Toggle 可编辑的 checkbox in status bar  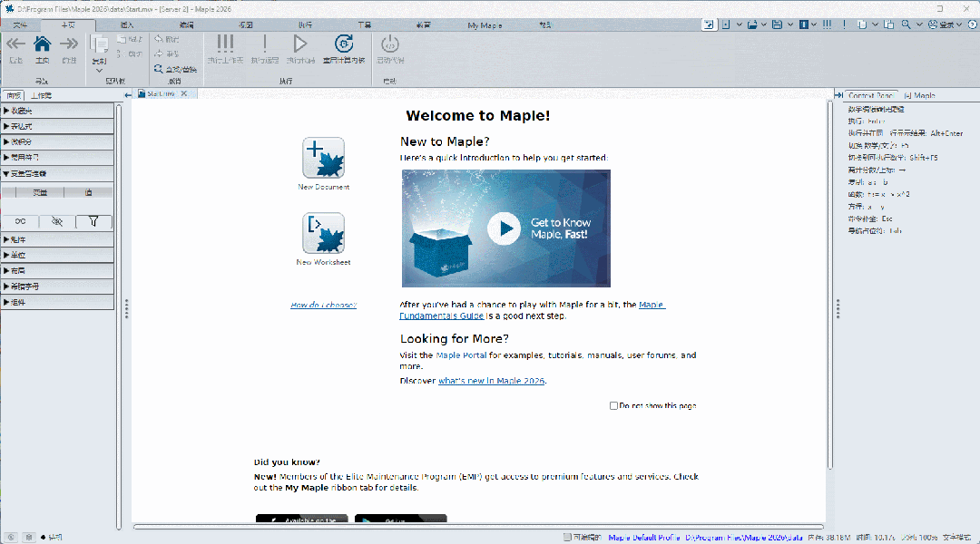(x=567, y=537)
